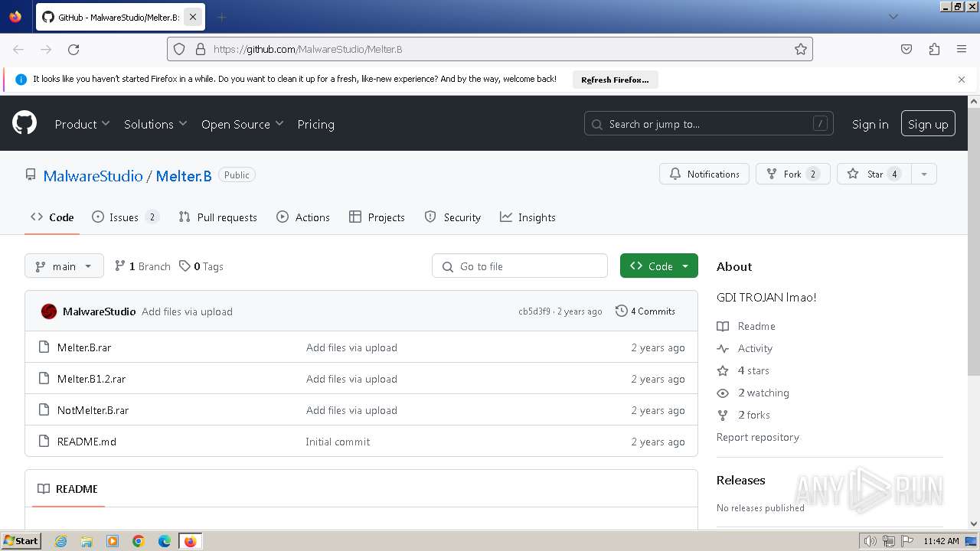Open the main branch selector dropdown
This screenshot has height=551, width=980.
point(64,266)
